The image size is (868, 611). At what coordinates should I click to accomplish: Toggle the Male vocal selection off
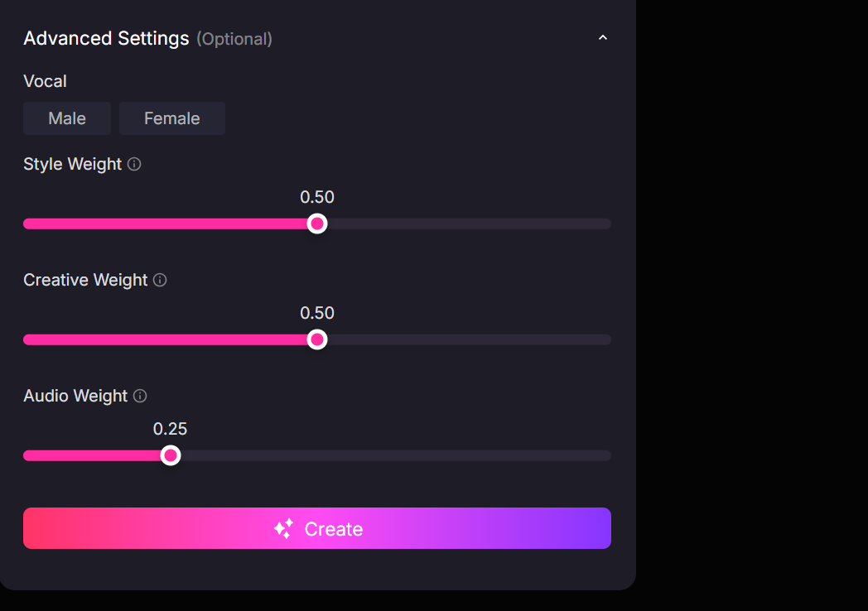pos(66,118)
